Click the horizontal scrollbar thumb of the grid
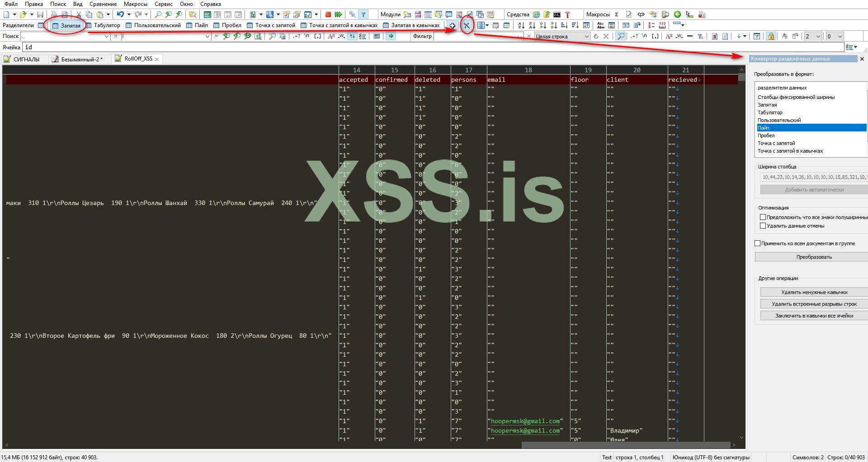Image resolution: width=868 pixels, height=462 pixels. click(626, 445)
